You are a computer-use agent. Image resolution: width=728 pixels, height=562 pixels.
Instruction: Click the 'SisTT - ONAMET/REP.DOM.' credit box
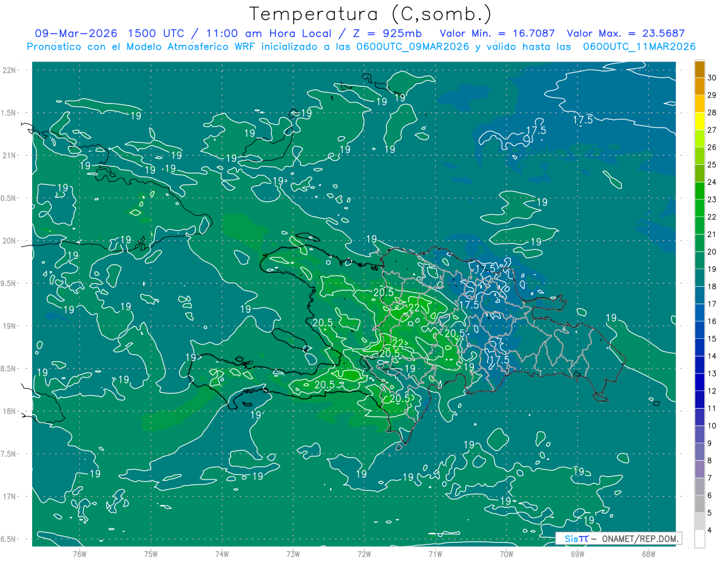click(x=619, y=538)
